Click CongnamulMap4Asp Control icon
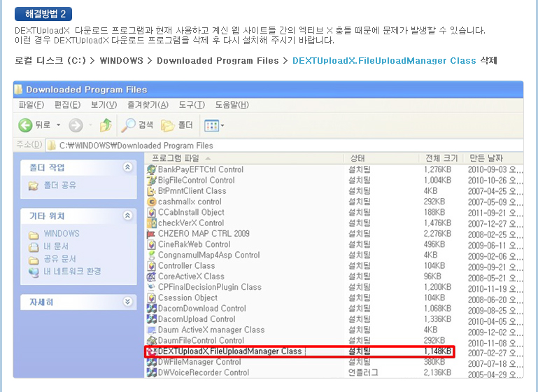 click(x=151, y=255)
